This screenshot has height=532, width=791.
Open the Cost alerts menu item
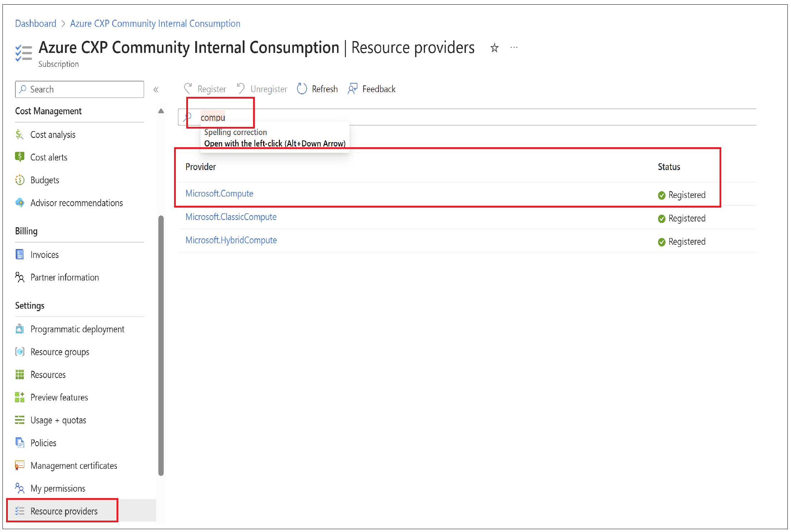[49, 157]
